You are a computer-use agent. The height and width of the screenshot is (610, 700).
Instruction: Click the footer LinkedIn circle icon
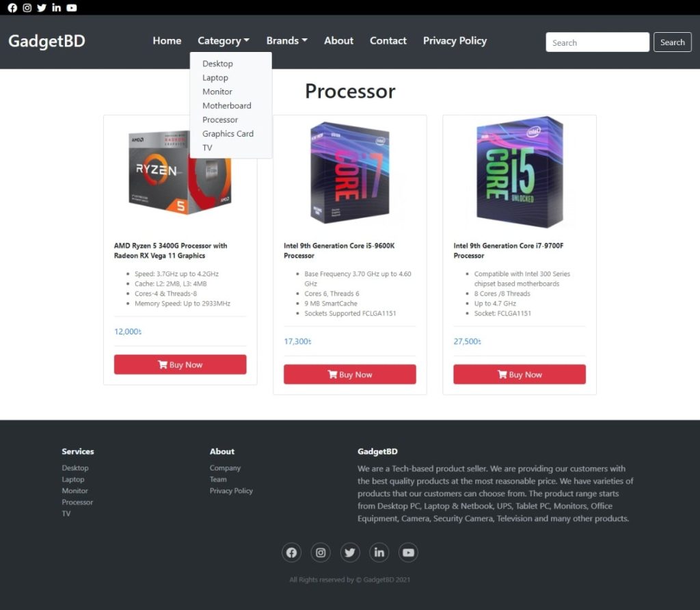(379, 553)
